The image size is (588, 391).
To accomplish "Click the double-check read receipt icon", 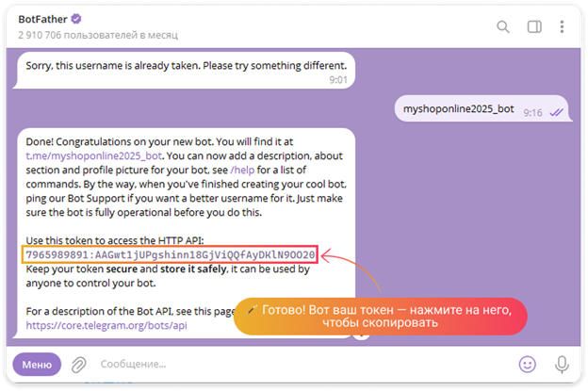I will [557, 111].
